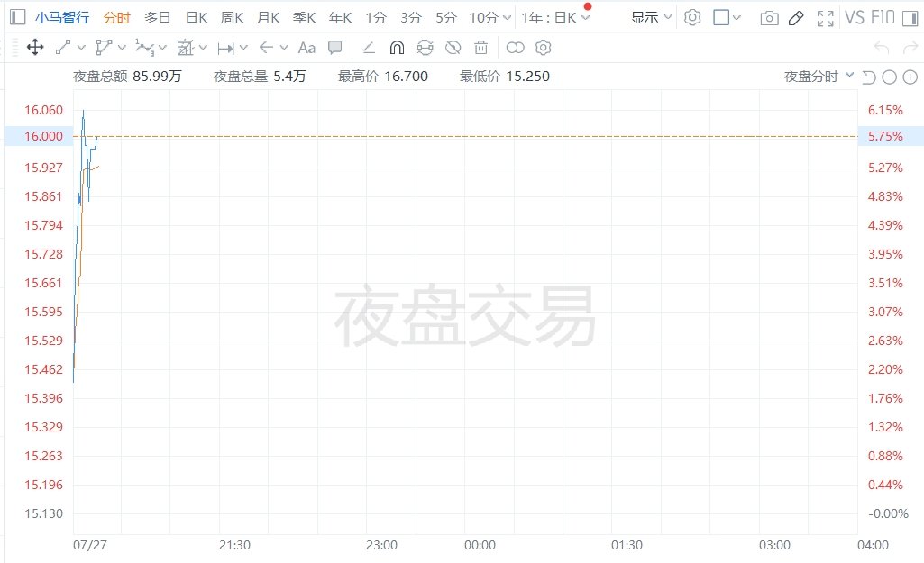
Task: Select the 5分 interval
Action: (x=446, y=18)
